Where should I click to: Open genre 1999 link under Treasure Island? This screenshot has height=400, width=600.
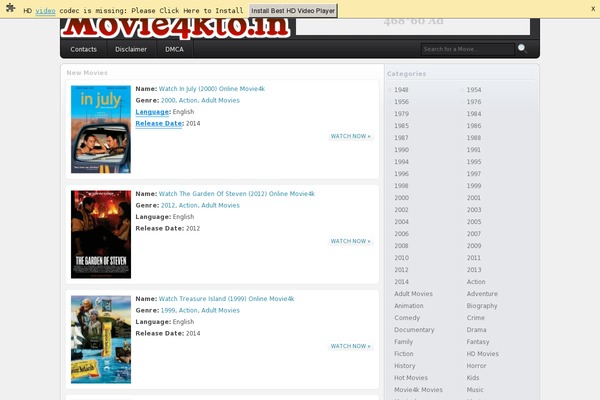(x=168, y=310)
